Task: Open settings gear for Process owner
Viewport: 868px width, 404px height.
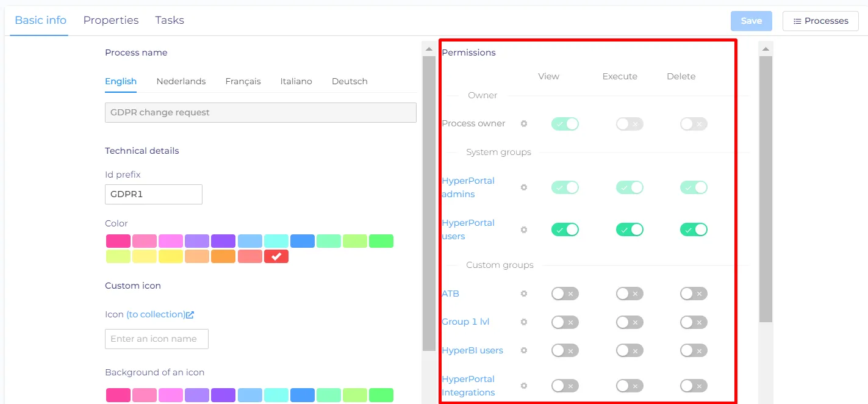Action: pyautogui.click(x=523, y=124)
